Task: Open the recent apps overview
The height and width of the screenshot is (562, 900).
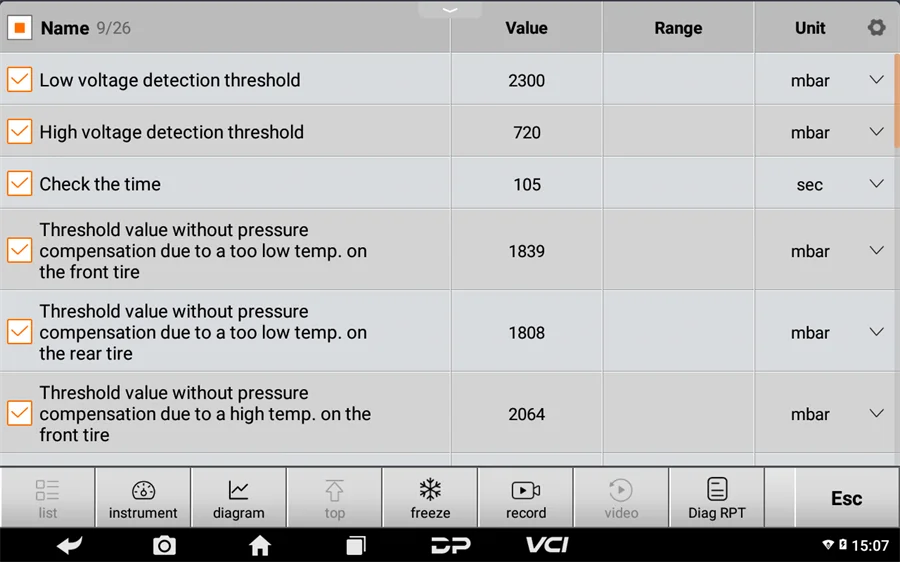Action: 356,545
